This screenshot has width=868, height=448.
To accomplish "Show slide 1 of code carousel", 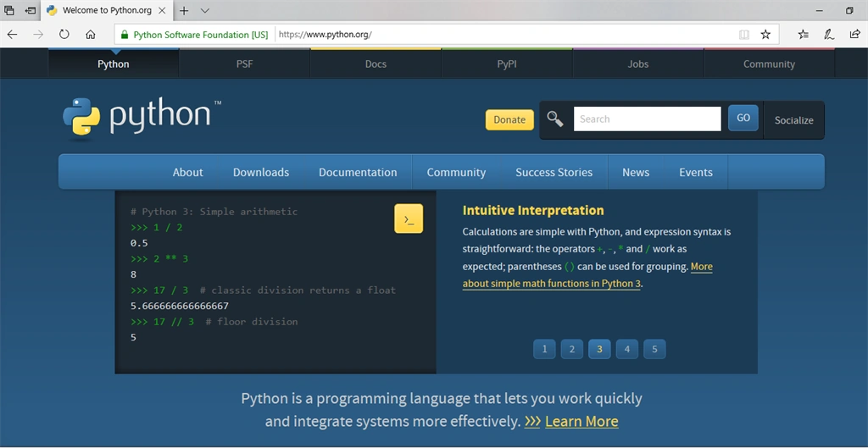I will click(545, 349).
